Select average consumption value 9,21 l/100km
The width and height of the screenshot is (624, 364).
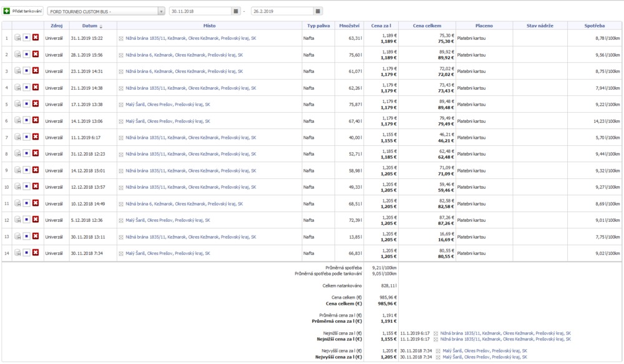tap(384, 268)
